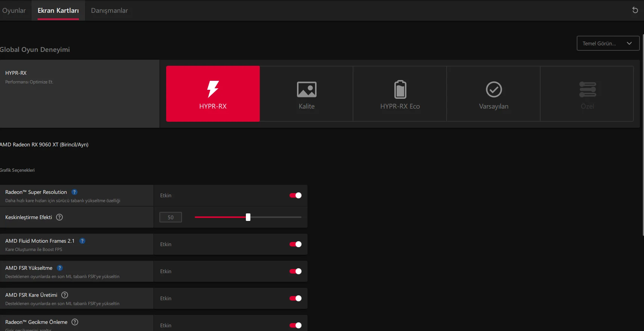Show help for AMD FSR Yükseltme
Viewport: 644px width, 331px height.
coord(60,268)
